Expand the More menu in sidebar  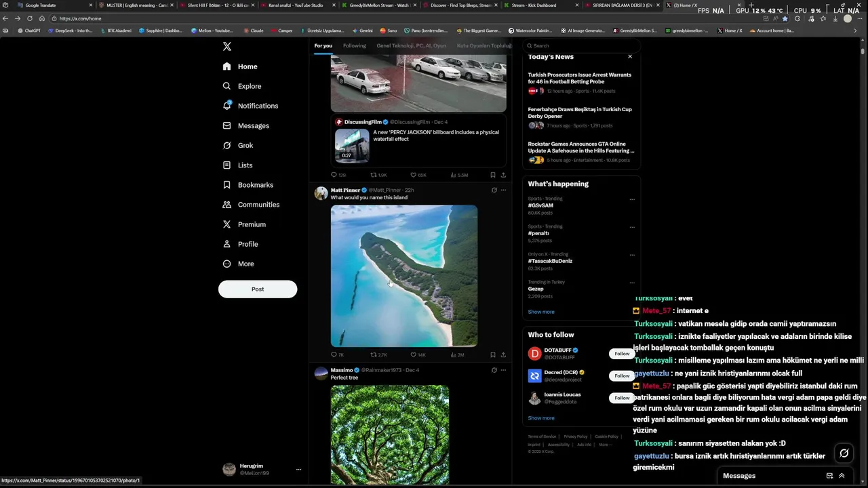pyautogui.click(x=238, y=264)
